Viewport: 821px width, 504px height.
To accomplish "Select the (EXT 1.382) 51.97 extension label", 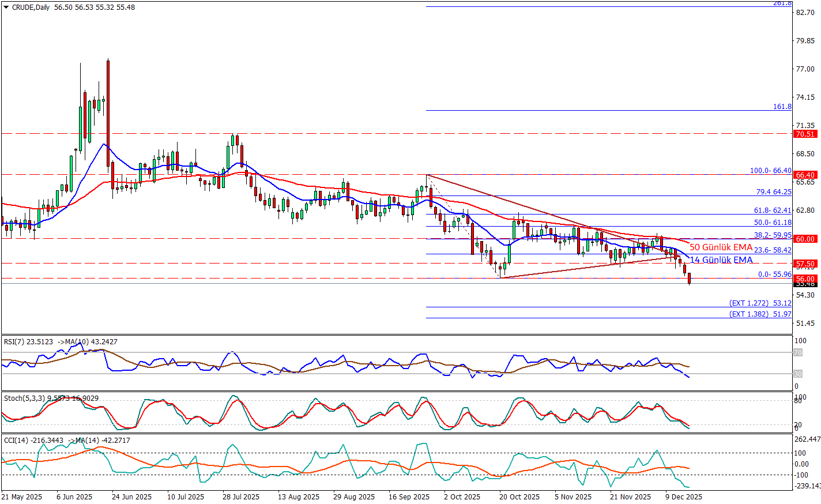I will click(760, 314).
